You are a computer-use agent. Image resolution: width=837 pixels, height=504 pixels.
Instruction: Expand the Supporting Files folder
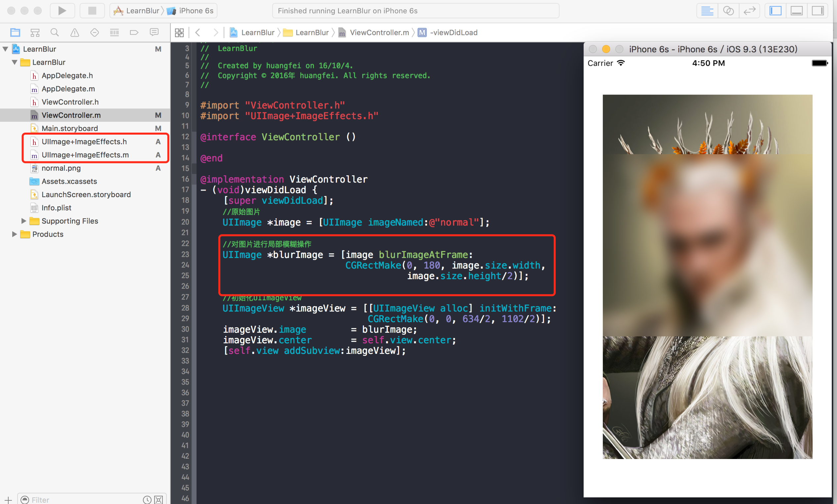(x=23, y=221)
